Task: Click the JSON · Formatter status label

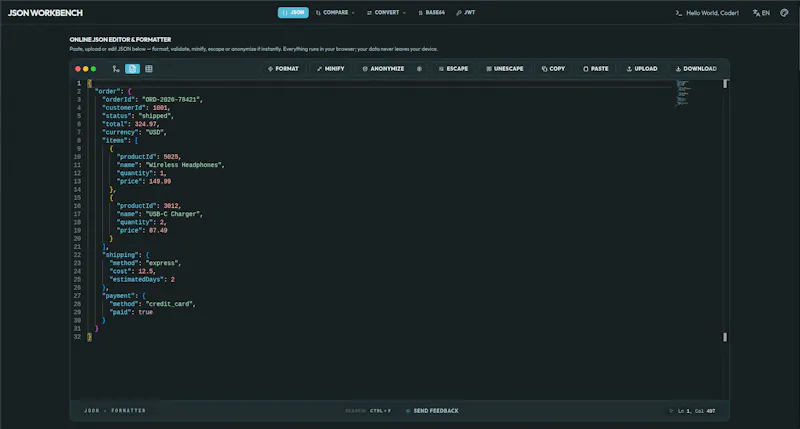Action: pos(115,411)
